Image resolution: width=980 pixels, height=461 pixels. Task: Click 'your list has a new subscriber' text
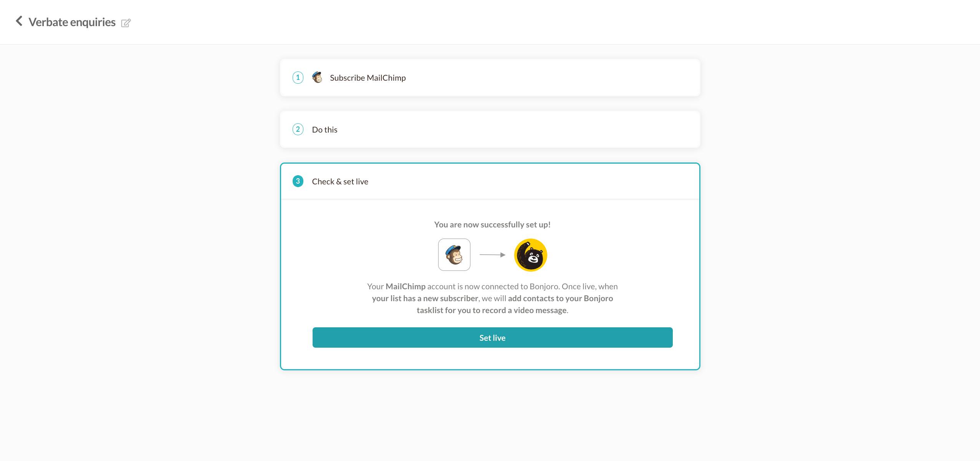coord(425,298)
